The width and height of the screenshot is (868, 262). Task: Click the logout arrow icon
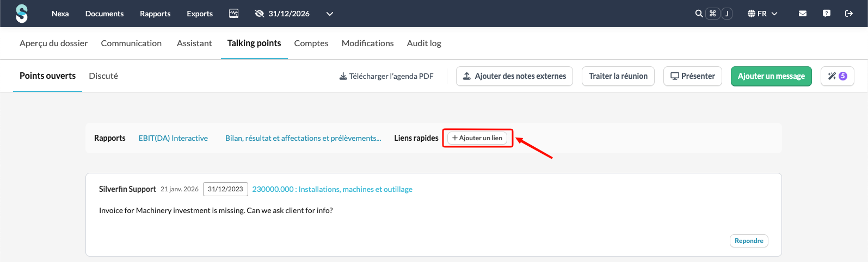(849, 14)
